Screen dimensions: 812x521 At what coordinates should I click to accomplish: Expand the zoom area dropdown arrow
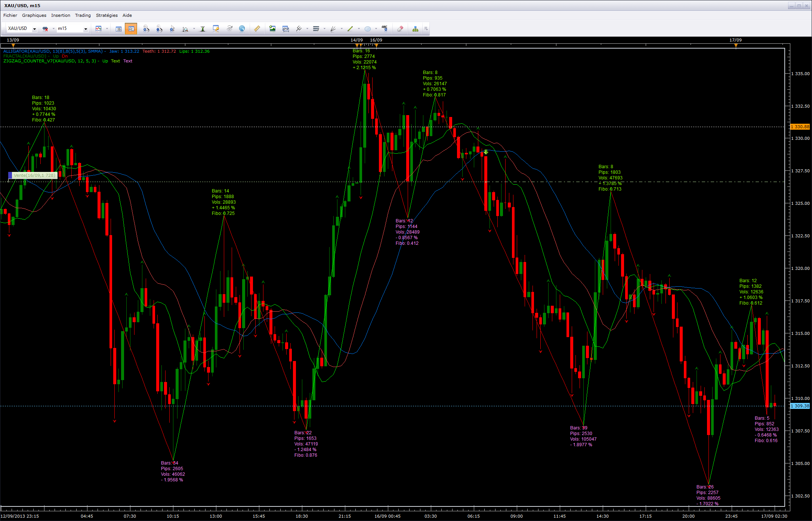pyautogui.click(x=194, y=29)
